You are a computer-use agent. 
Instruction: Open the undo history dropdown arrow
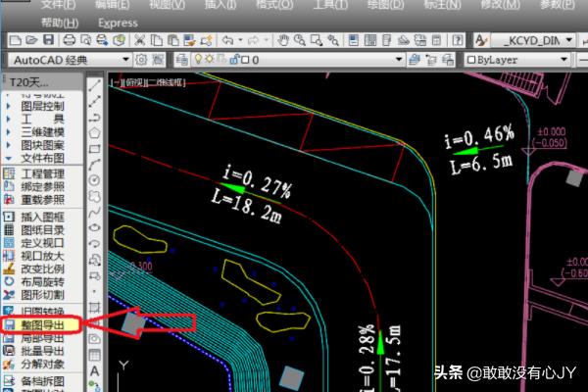[240, 40]
